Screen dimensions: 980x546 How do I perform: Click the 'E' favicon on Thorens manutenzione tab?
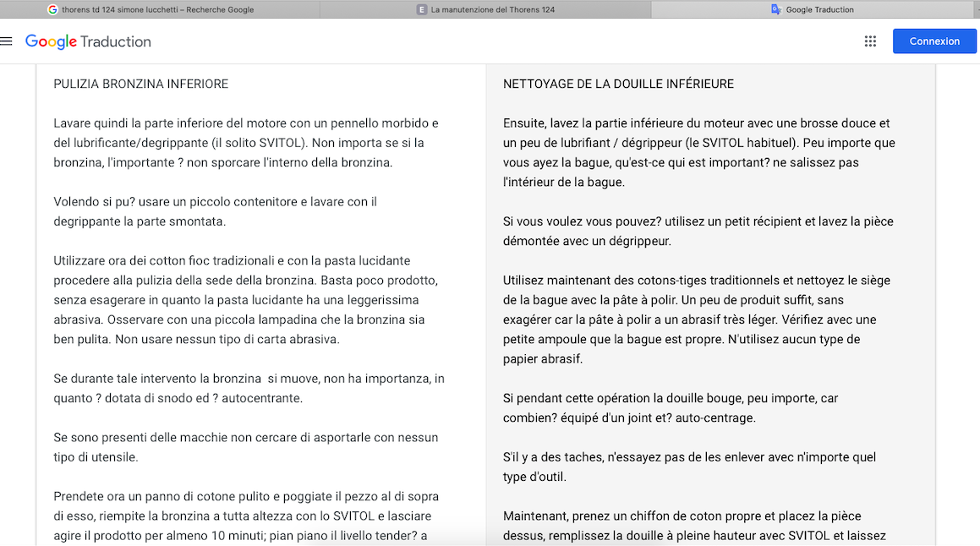point(421,10)
